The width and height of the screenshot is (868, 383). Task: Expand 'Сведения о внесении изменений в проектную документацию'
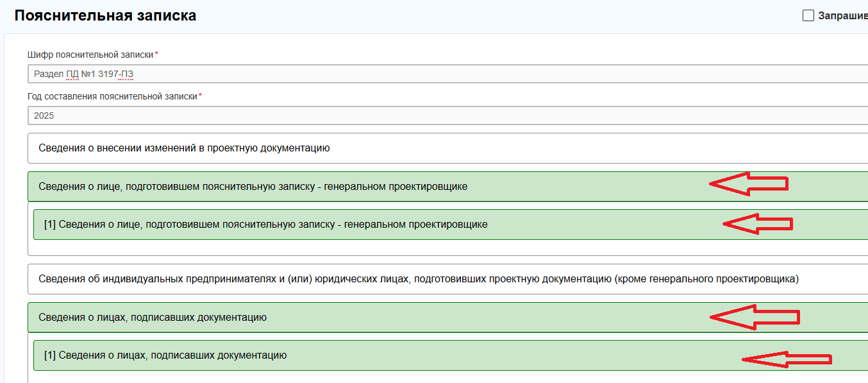pos(184,148)
